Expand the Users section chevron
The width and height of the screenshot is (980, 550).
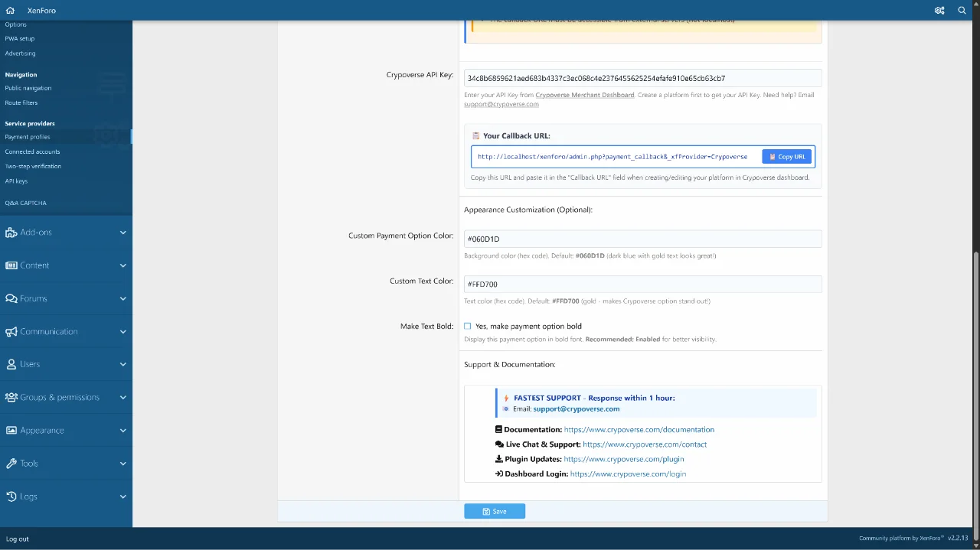tap(122, 365)
